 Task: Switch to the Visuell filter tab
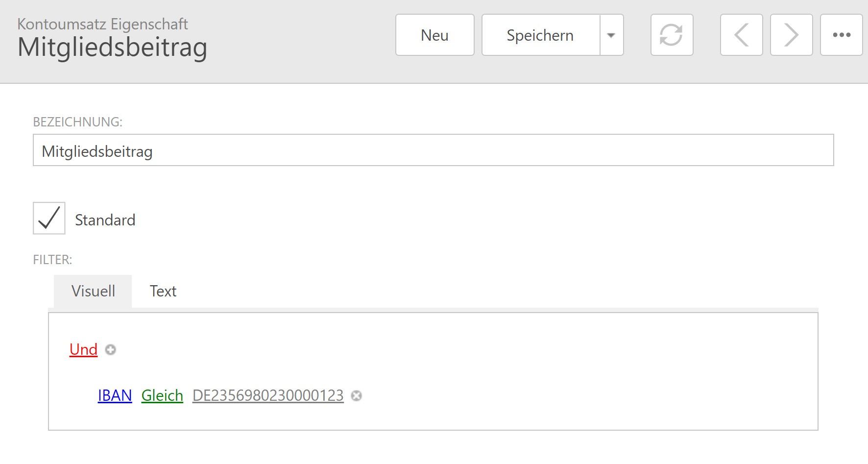(93, 291)
